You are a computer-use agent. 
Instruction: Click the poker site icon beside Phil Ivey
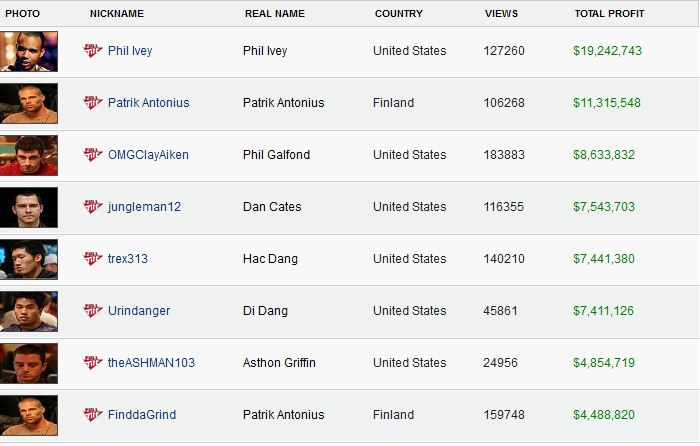point(93,51)
